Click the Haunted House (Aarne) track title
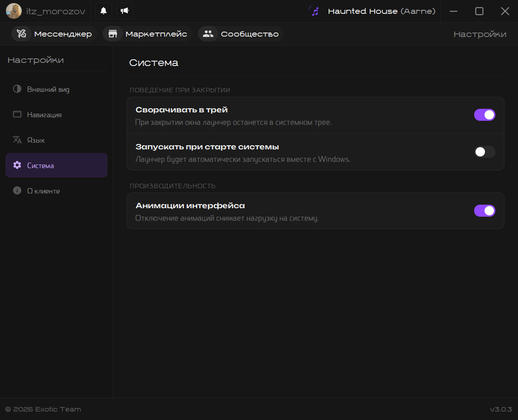 point(382,11)
